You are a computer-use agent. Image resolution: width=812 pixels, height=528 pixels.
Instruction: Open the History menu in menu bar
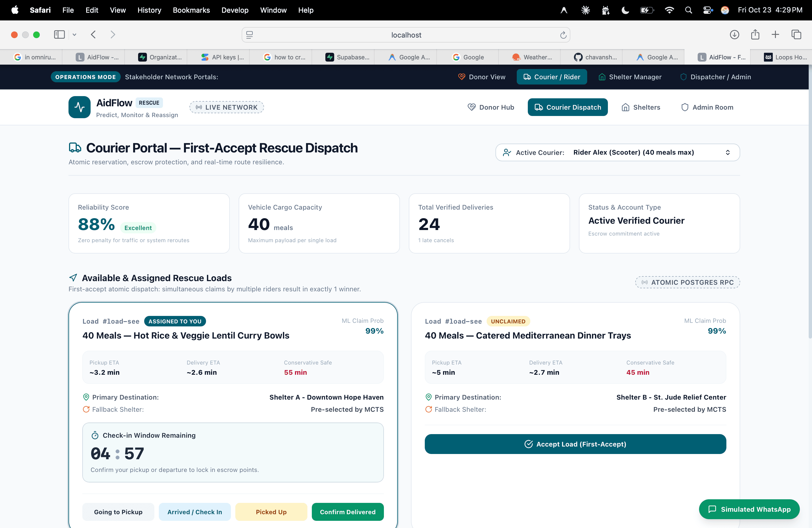(x=149, y=10)
